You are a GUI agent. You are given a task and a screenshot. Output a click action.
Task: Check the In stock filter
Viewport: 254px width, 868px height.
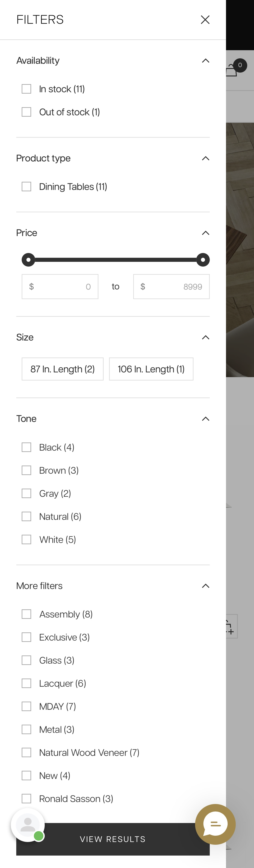click(x=26, y=89)
